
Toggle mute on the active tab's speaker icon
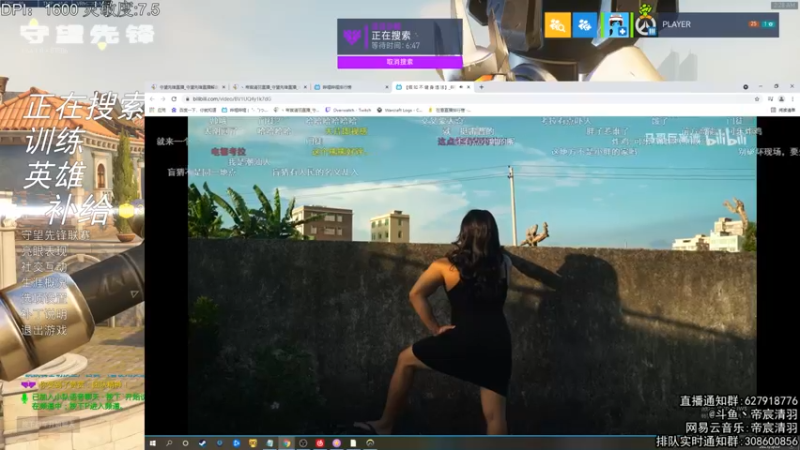[x=461, y=87]
